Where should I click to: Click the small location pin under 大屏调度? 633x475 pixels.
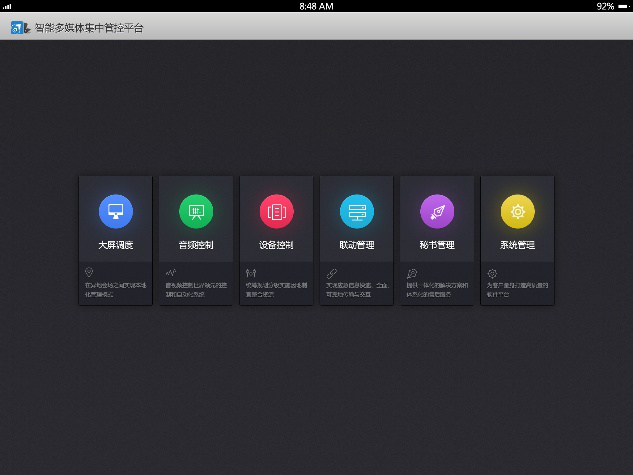[89, 273]
